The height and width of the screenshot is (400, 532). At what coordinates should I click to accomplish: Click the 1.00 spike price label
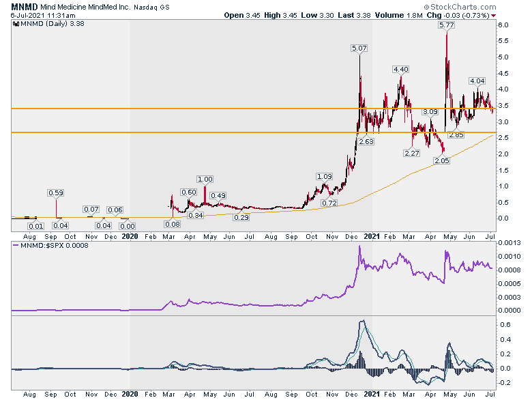point(205,180)
